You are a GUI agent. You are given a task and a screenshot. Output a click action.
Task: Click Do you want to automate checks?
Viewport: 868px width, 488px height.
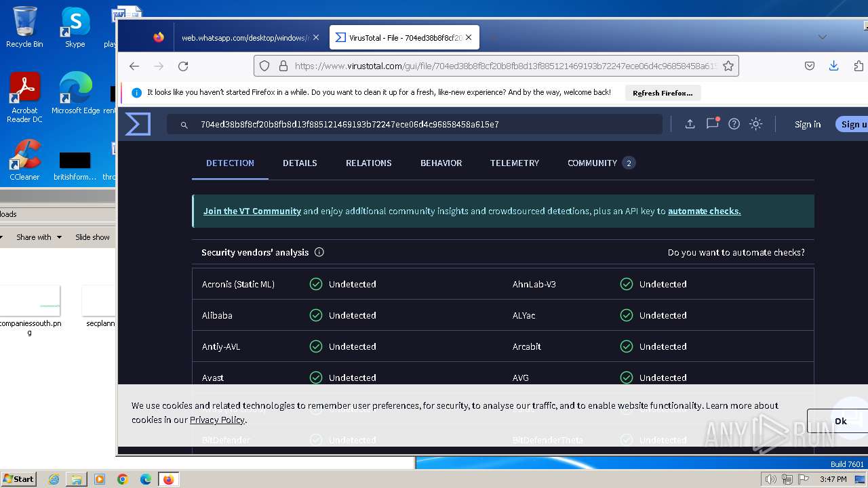click(x=736, y=252)
